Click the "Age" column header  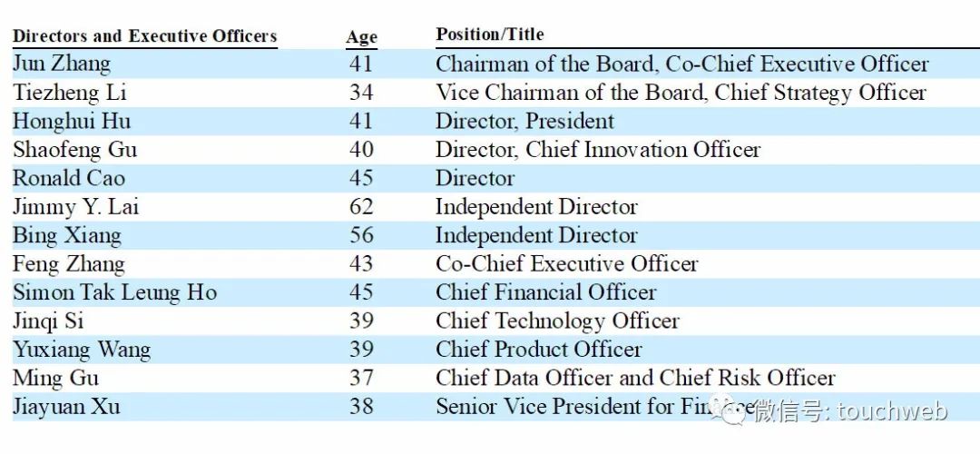361,37
